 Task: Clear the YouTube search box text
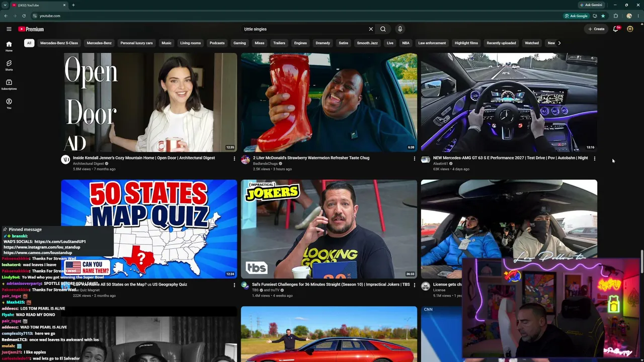click(371, 29)
